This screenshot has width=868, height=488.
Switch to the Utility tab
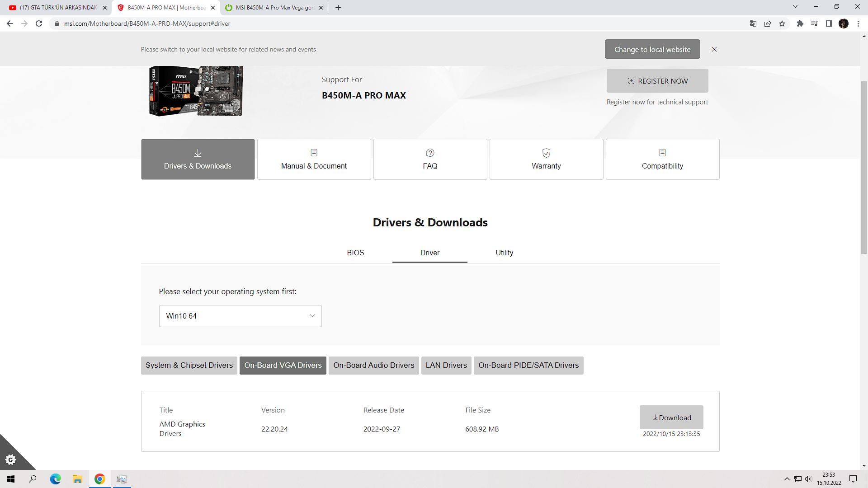(504, 253)
